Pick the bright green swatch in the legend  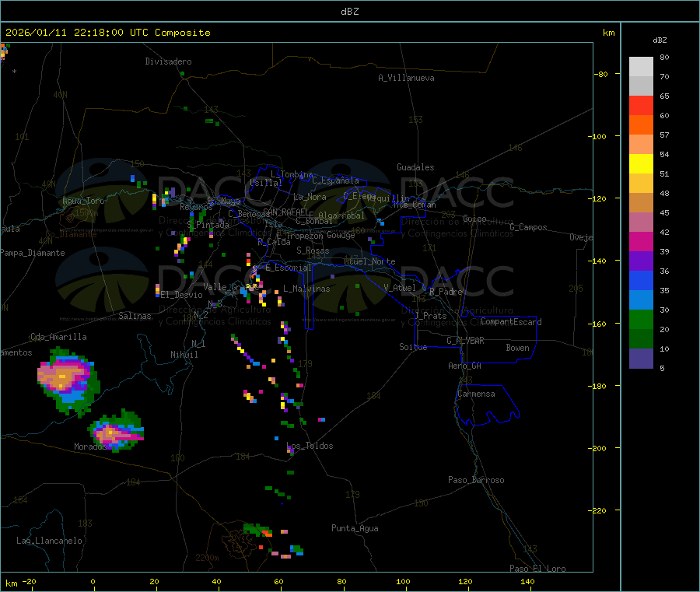pos(641,319)
